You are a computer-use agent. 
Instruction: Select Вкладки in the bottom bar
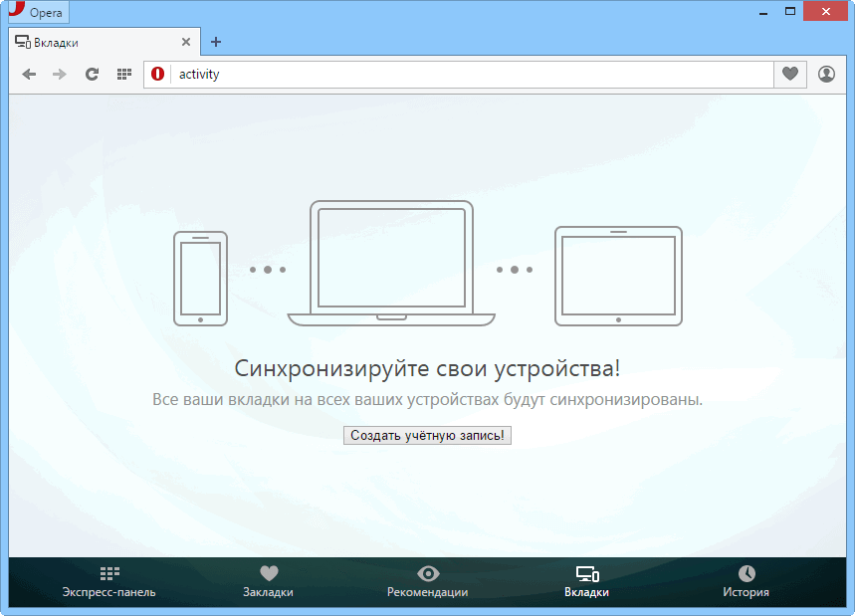[586, 581]
